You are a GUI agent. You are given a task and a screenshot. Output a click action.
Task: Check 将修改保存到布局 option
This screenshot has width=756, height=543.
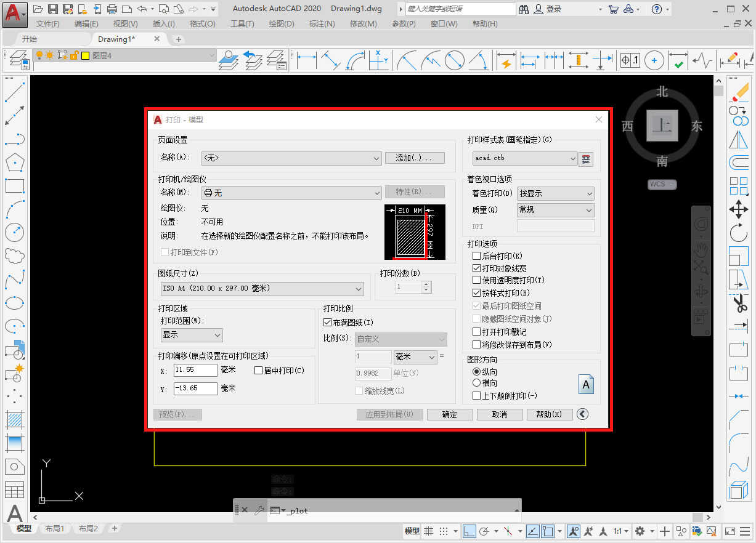coord(476,345)
